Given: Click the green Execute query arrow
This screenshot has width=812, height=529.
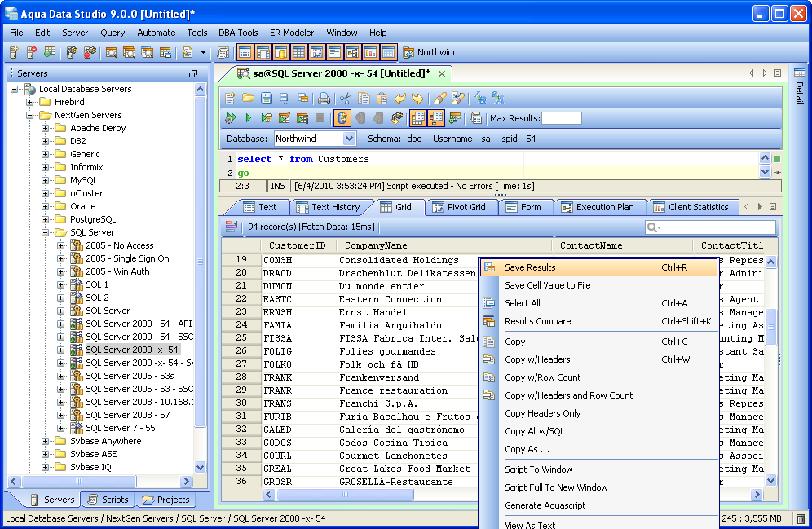Looking at the screenshot, I should (x=248, y=118).
